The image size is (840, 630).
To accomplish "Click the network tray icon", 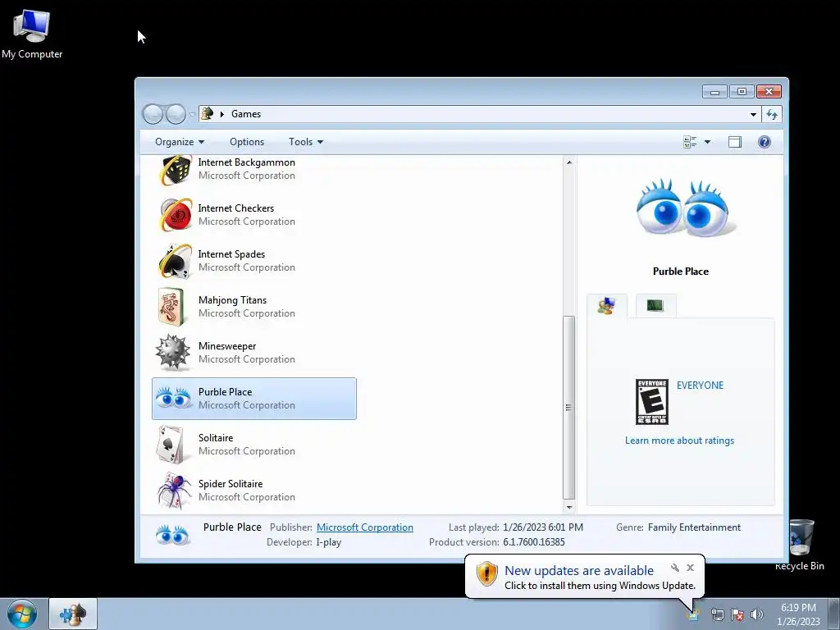I will pyautogui.click(x=717, y=614).
